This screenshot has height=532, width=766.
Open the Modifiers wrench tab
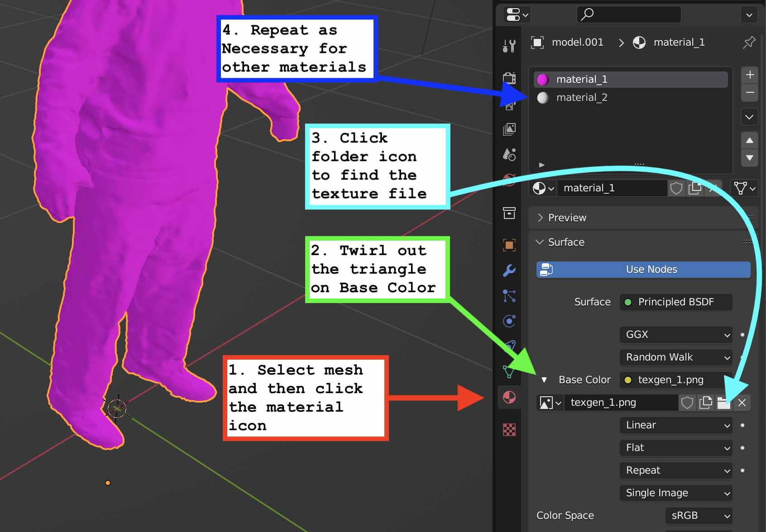(509, 271)
